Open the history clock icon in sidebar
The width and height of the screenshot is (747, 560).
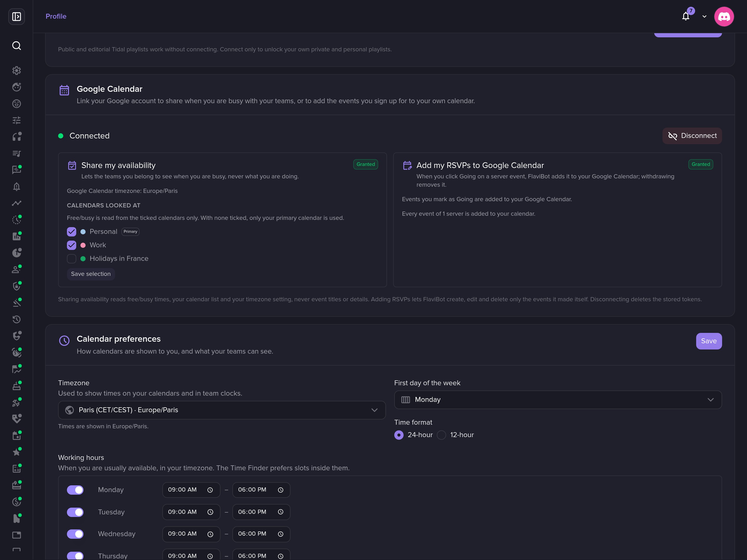click(17, 319)
